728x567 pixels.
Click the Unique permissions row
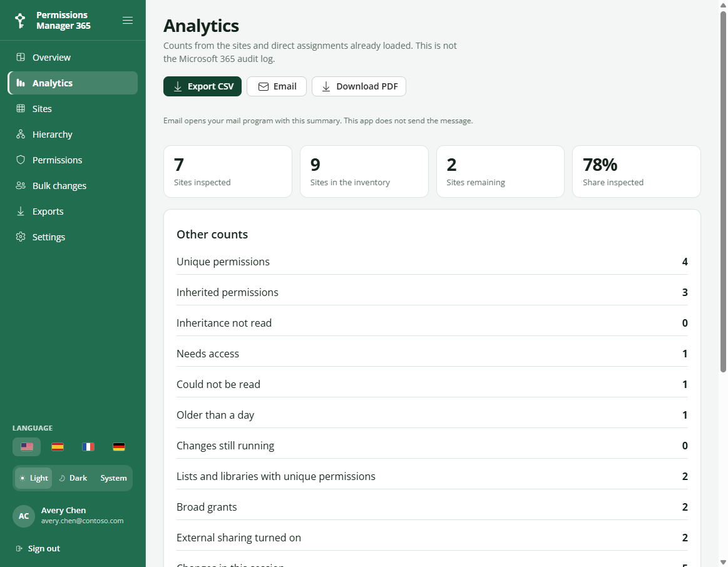click(432, 262)
